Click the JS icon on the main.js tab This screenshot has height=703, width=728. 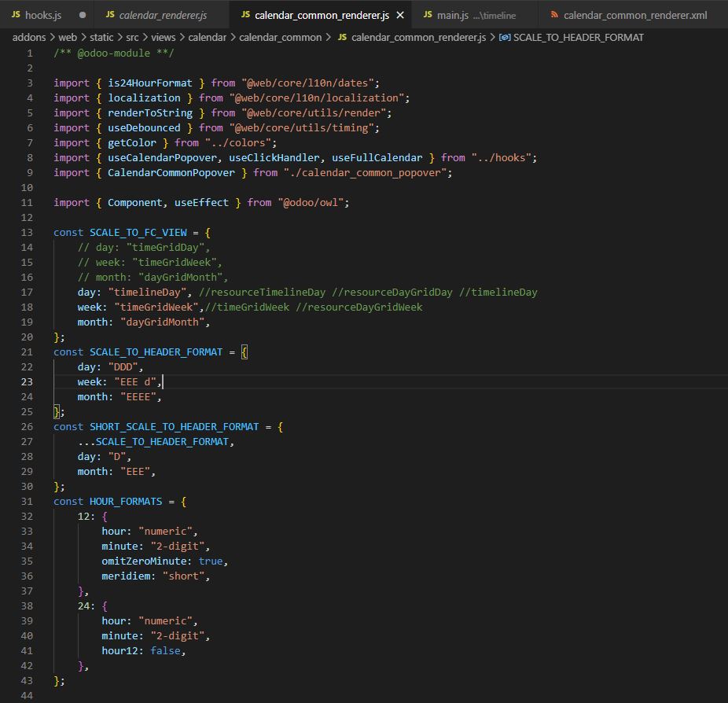(428, 14)
